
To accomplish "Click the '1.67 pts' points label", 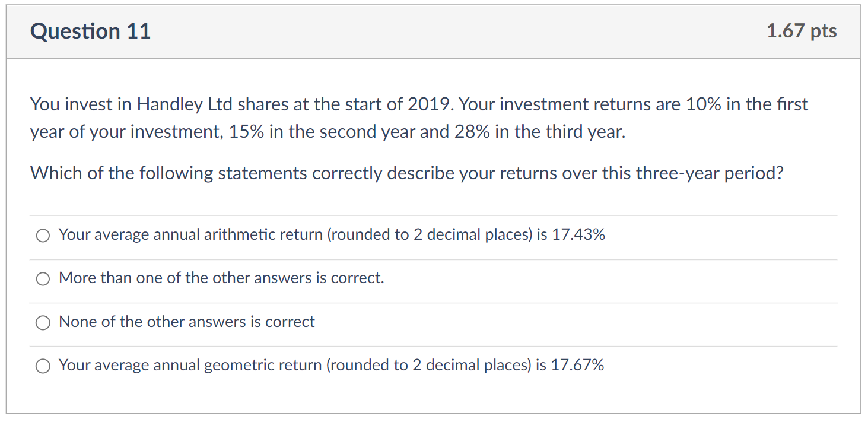I will (801, 31).
